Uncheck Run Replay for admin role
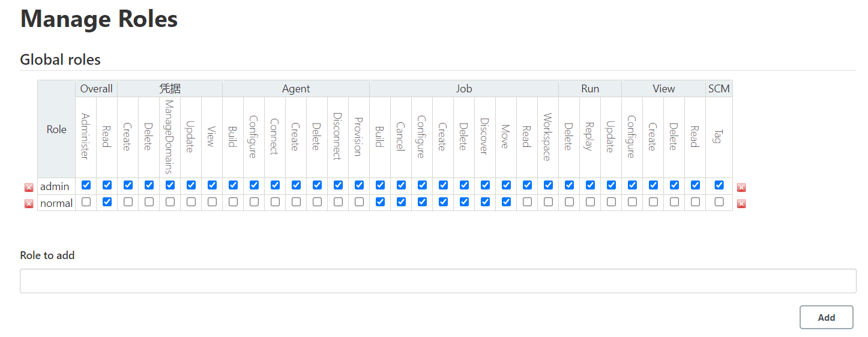The height and width of the screenshot is (337, 868). tap(590, 185)
